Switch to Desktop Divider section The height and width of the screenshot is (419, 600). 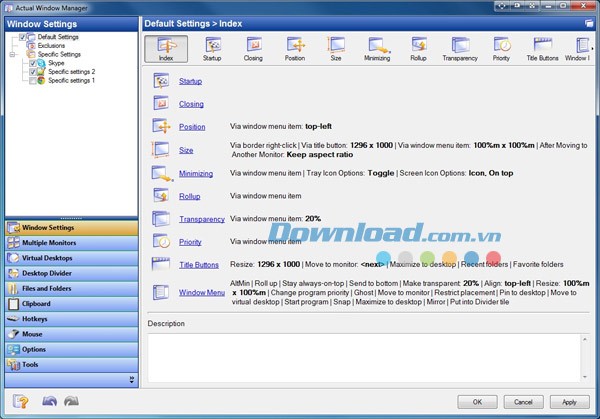[72, 274]
